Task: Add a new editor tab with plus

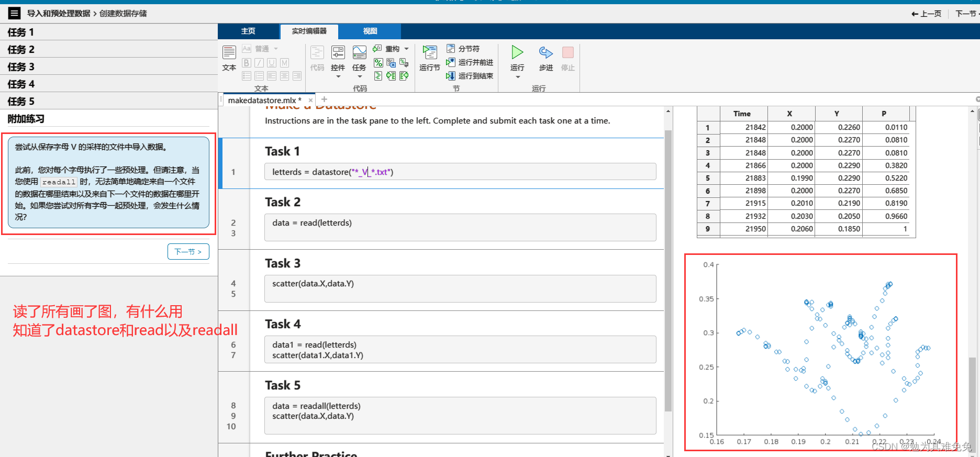Action: point(324,99)
